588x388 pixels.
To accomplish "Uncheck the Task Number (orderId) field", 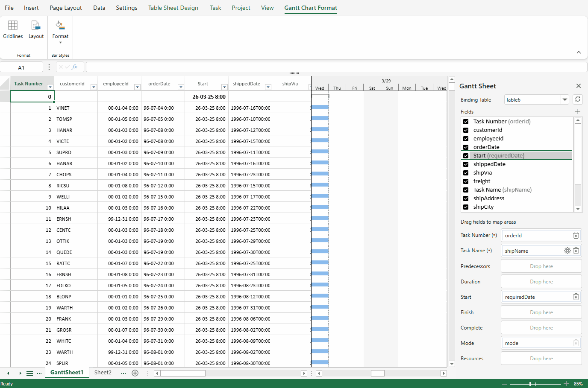I will tap(466, 122).
